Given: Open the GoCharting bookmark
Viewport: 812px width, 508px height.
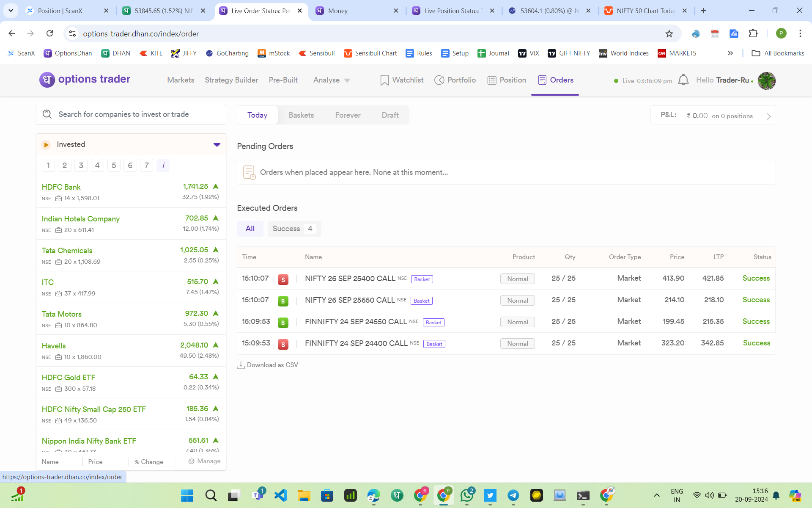Looking at the screenshot, I should pos(227,53).
